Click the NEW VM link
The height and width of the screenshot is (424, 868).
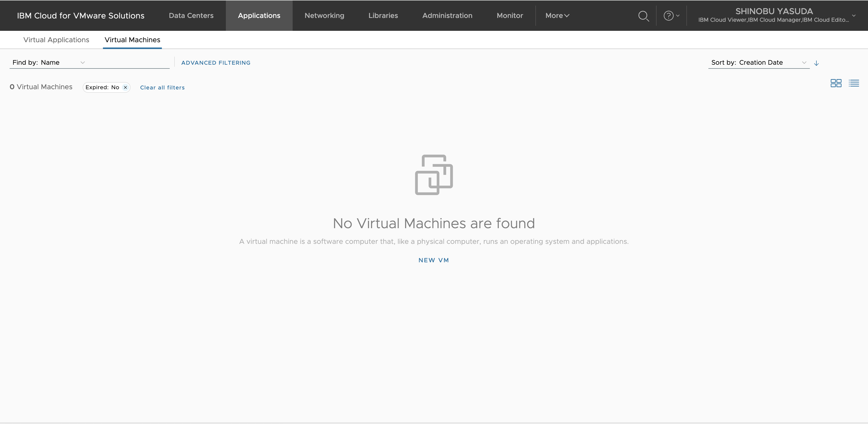tap(433, 260)
